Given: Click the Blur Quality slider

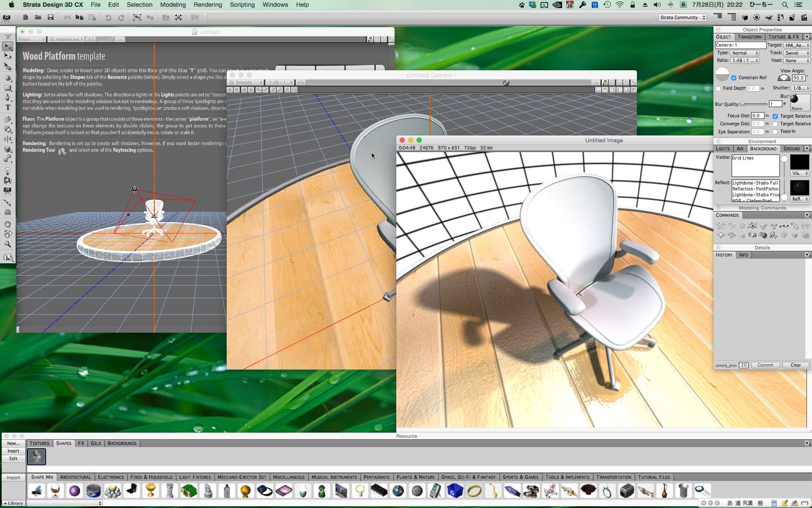Looking at the screenshot, I should pos(754,104).
